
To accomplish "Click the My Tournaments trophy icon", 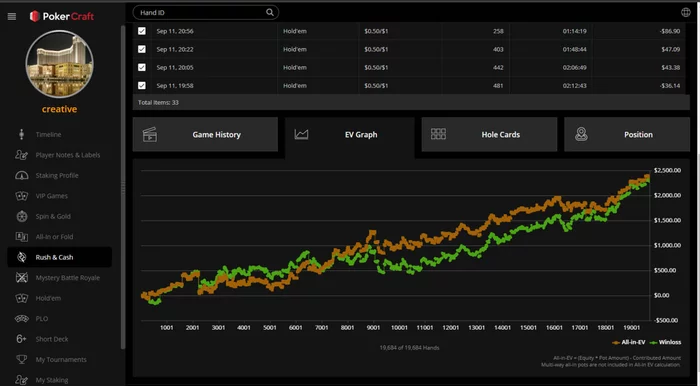I will coord(21,359).
